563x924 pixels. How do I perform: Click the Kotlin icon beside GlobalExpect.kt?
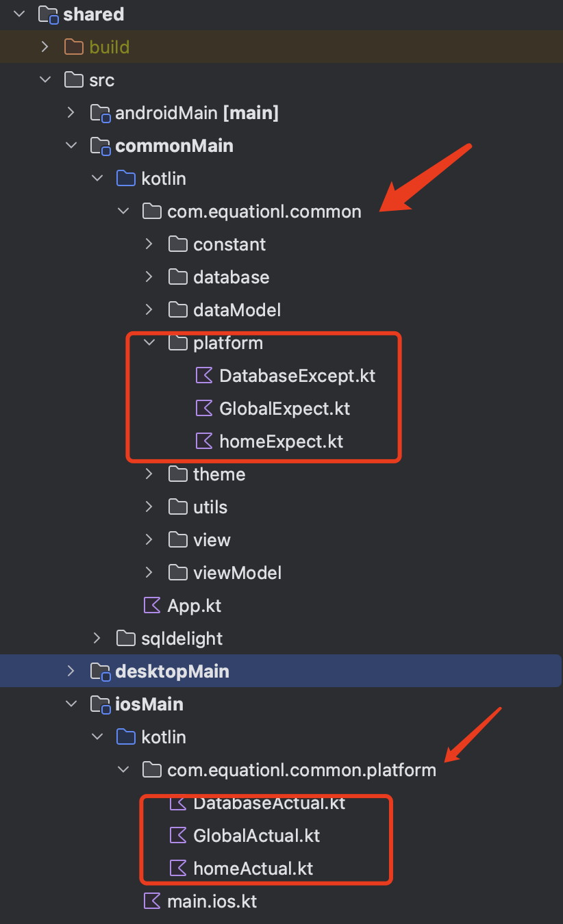(x=204, y=409)
